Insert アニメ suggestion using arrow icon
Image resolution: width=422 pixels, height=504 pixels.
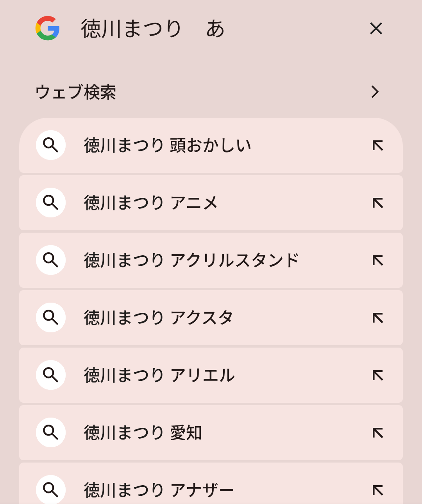377,203
